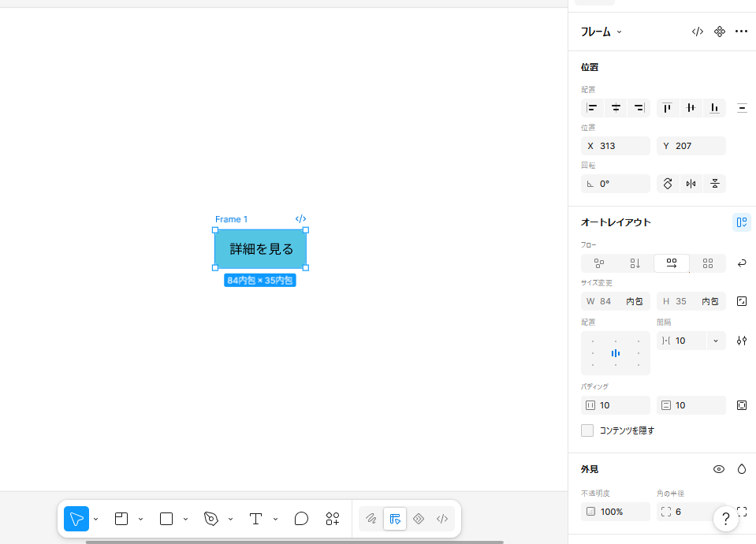Align the frame to the top

click(667, 108)
